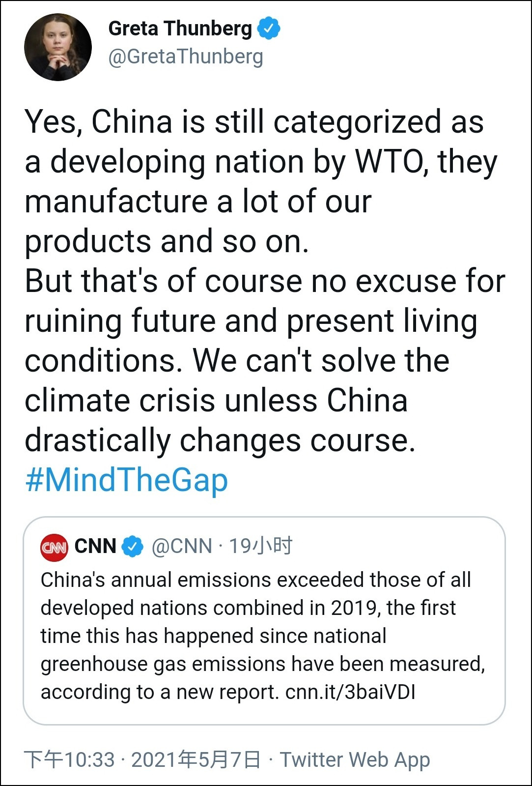This screenshot has height=786, width=532.
Task: Click the bold CNN account name
Action: (95, 546)
